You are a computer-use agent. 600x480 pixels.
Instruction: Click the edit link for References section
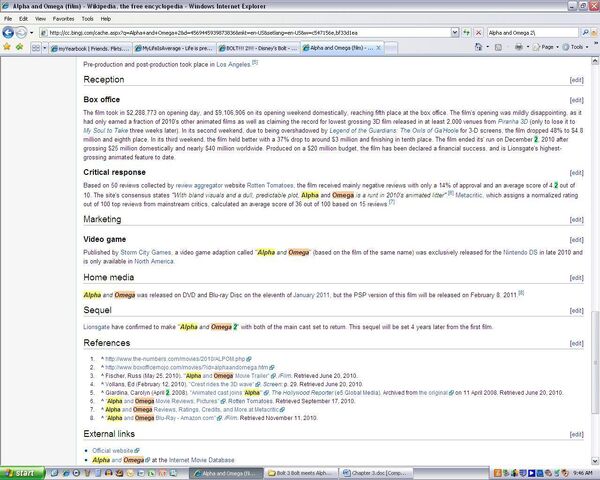tap(576, 343)
